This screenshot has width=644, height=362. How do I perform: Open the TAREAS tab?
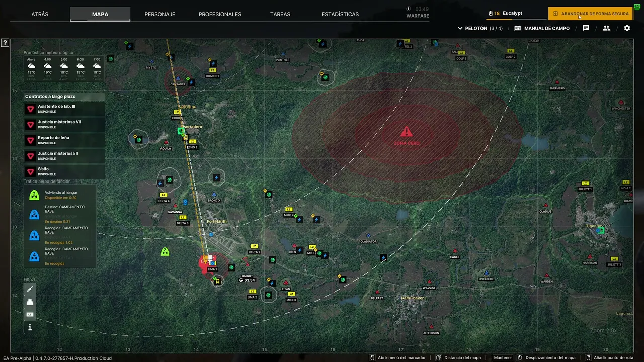pos(280,14)
